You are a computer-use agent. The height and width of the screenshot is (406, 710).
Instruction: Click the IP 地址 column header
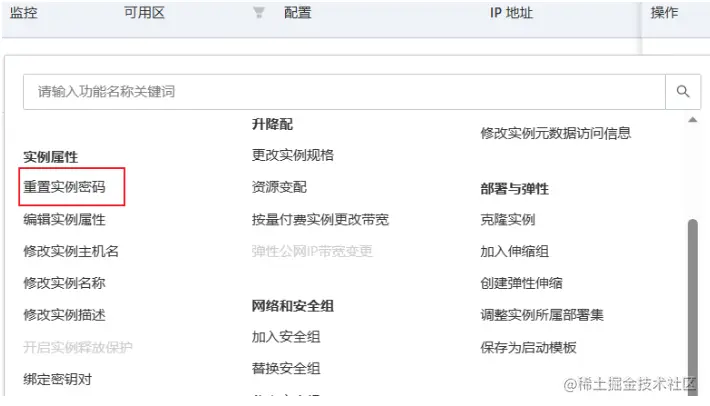click(x=511, y=13)
